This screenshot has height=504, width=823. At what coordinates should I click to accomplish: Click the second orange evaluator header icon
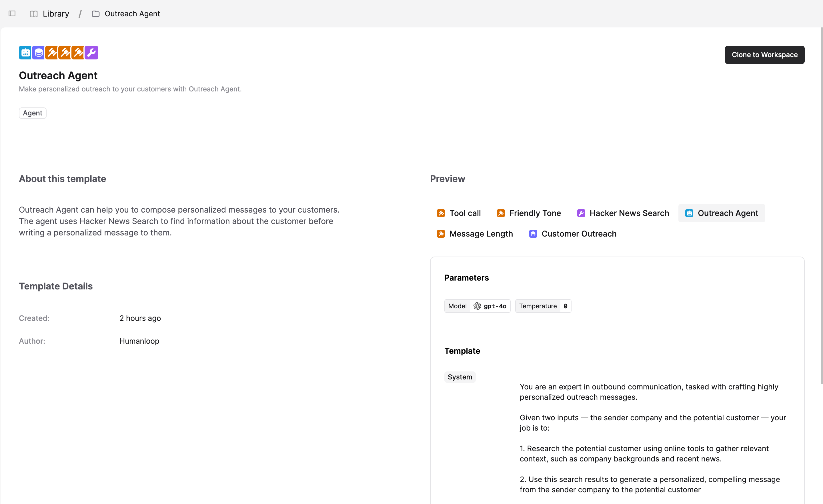(x=65, y=53)
